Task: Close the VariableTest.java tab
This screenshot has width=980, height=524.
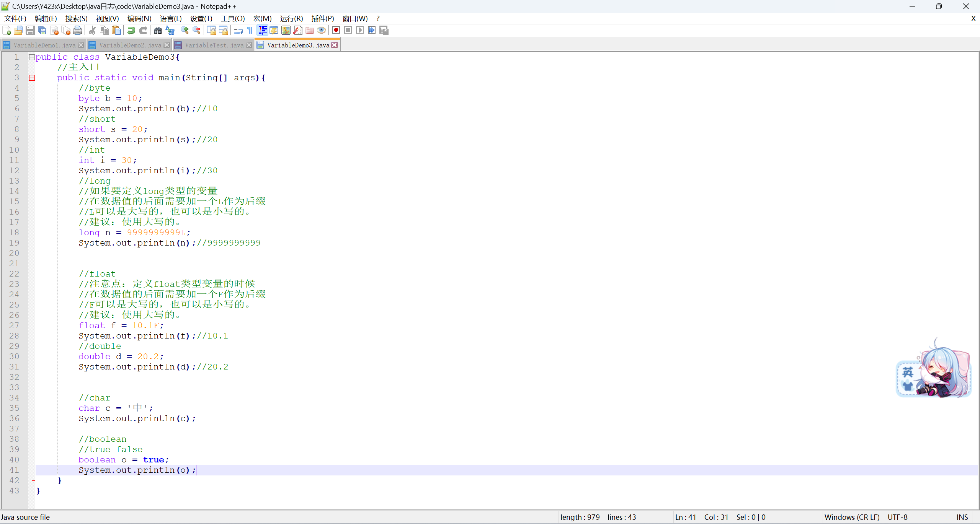Action: pyautogui.click(x=249, y=45)
